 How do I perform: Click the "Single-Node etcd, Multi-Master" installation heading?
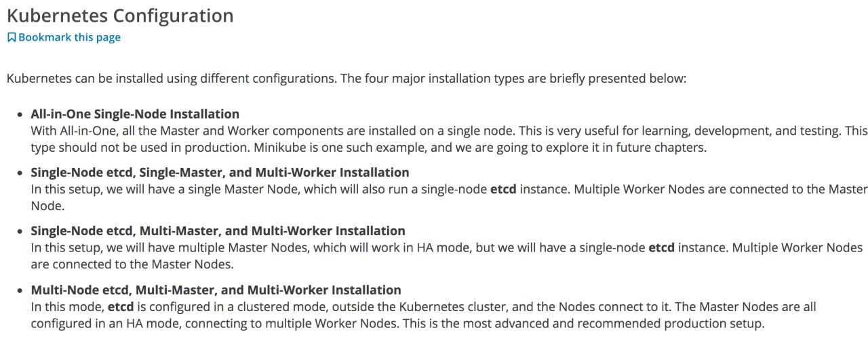coord(218,231)
